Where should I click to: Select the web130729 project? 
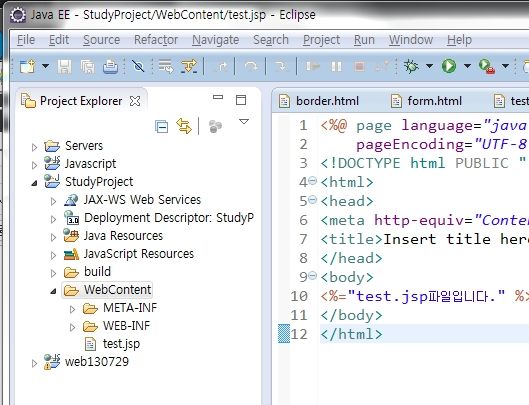pyautogui.click(x=97, y=362)
